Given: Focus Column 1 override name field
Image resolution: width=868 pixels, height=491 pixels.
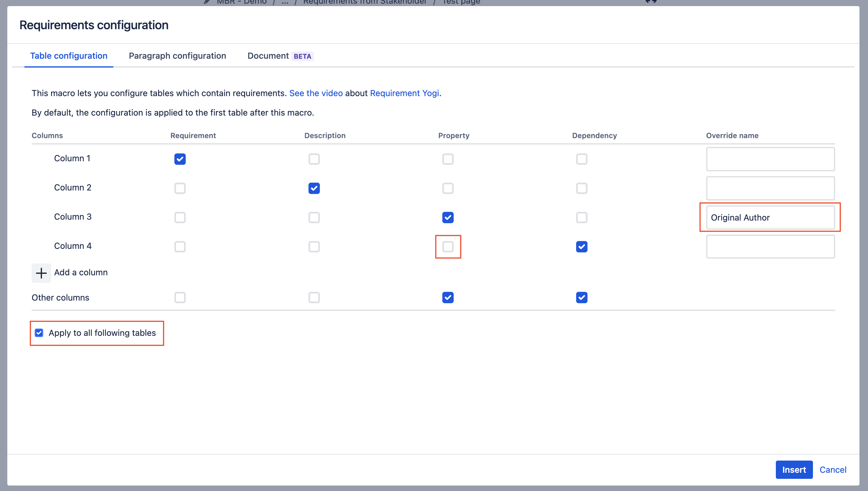Looking at the screenshot, I should coord(770,159).
